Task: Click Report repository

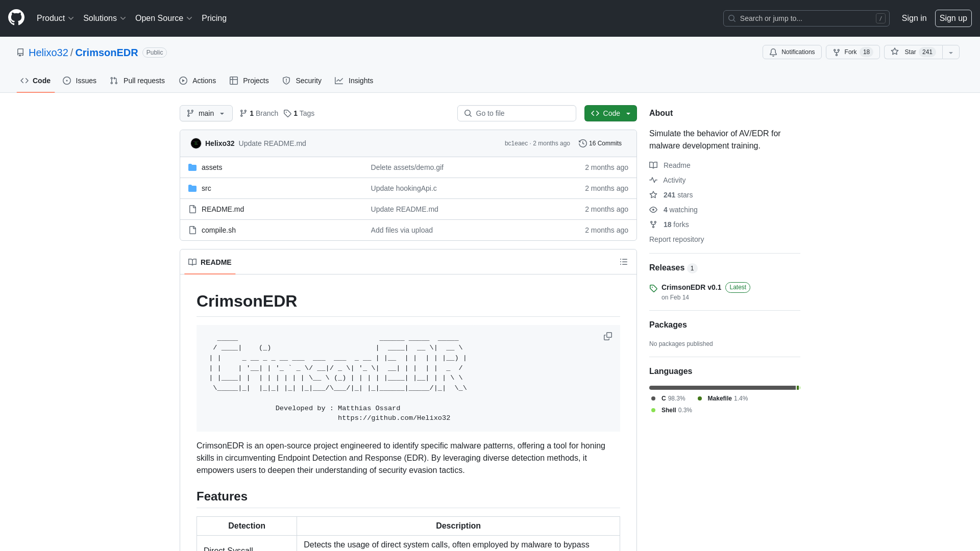Action: [x=676, y=239]
